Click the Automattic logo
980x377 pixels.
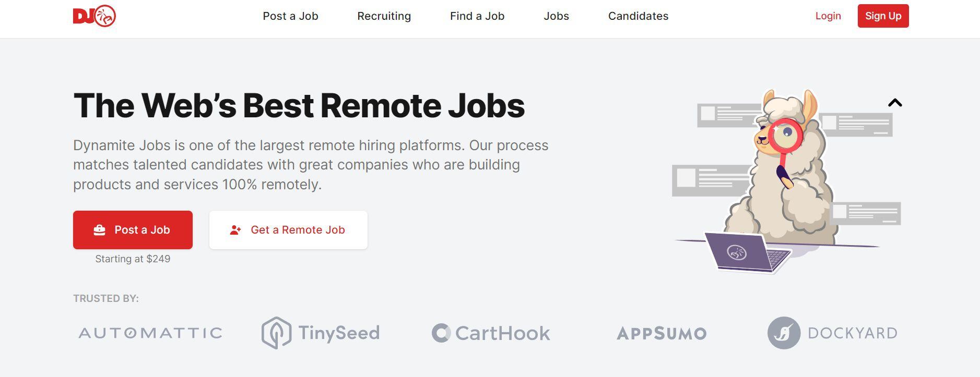[150, 333]
